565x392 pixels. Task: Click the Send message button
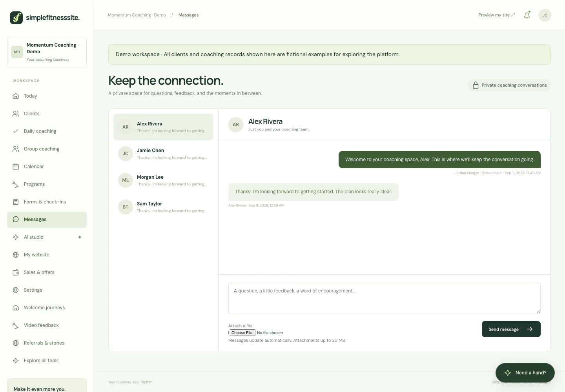click(511, 329)
